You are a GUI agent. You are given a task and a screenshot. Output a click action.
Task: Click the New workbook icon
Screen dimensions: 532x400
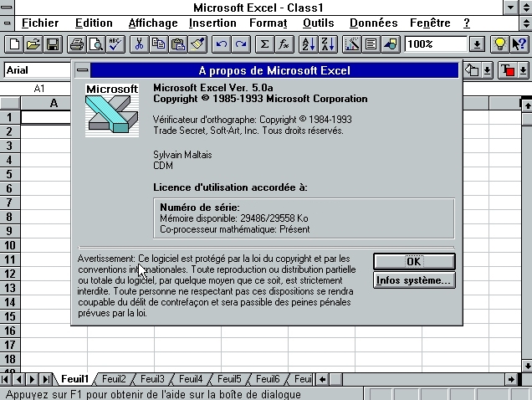(14, 44)
